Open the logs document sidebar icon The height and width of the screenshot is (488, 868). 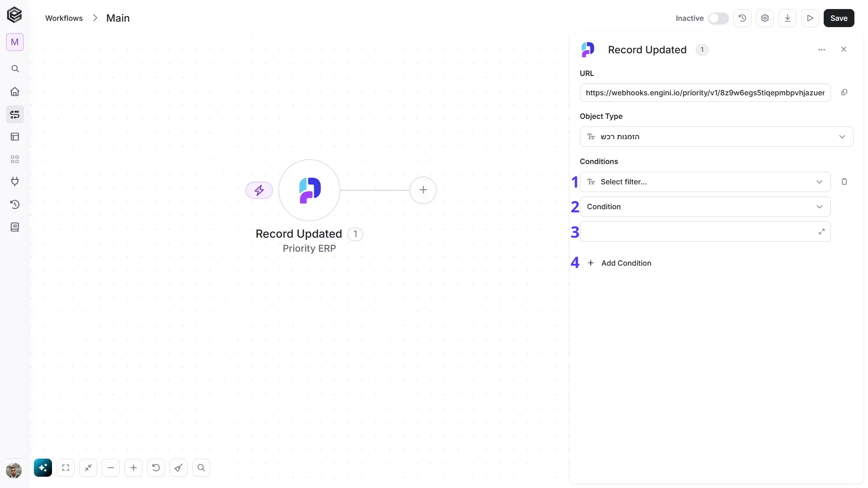coord(15,227)
